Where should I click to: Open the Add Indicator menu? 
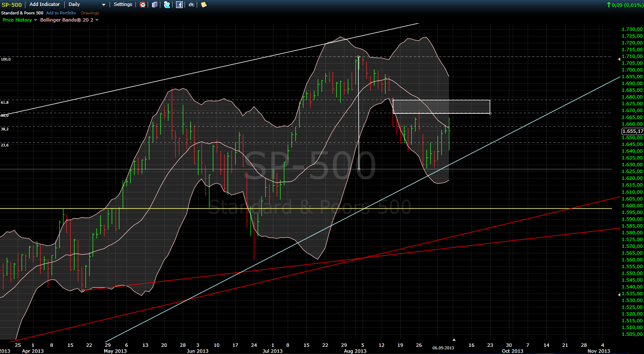tap(44, 5)
